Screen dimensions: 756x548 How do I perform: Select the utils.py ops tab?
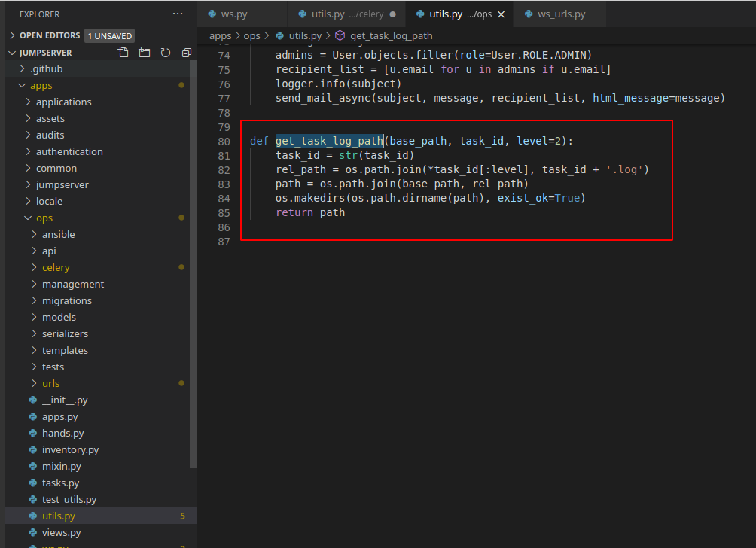click(460, 14)
